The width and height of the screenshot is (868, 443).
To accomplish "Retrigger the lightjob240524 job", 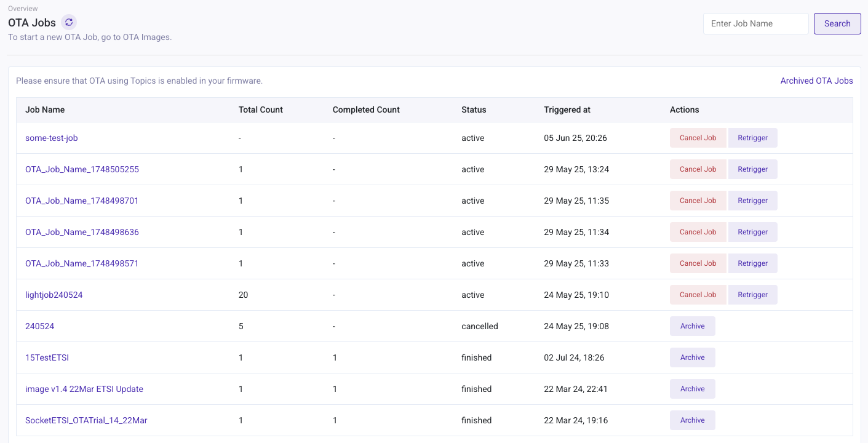I will click(752, 295).
